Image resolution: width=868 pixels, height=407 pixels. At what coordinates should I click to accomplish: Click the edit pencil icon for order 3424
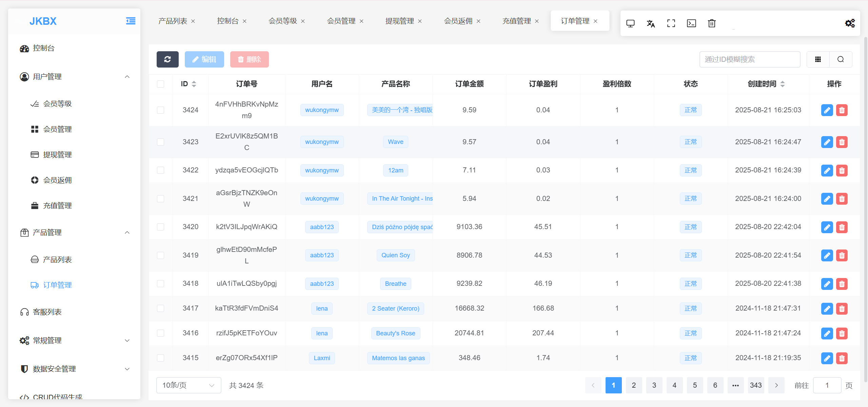[827, 110]
